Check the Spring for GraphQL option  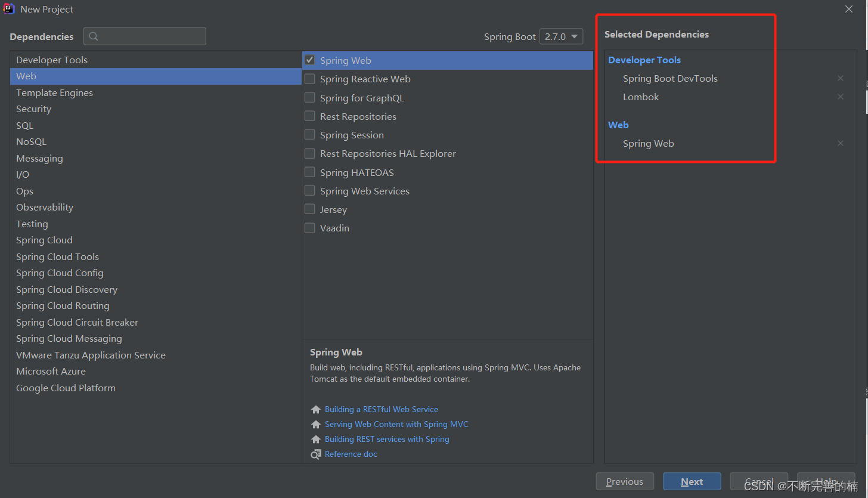coord(310,97)
